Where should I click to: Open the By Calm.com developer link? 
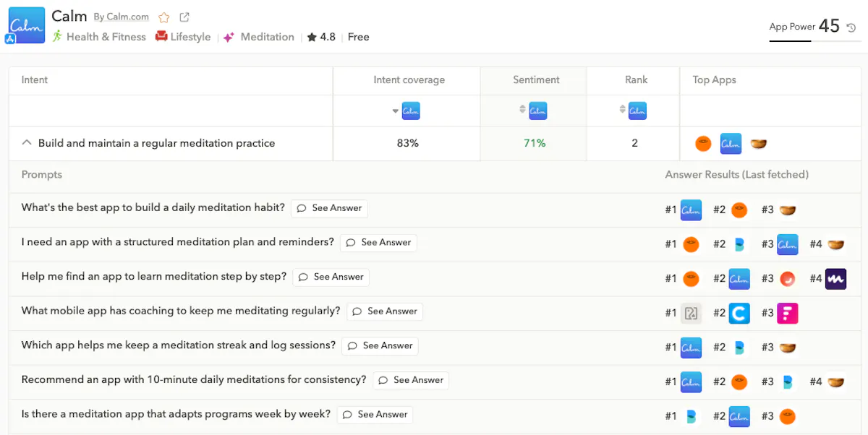pyautogui.click(x=121, y=17)
